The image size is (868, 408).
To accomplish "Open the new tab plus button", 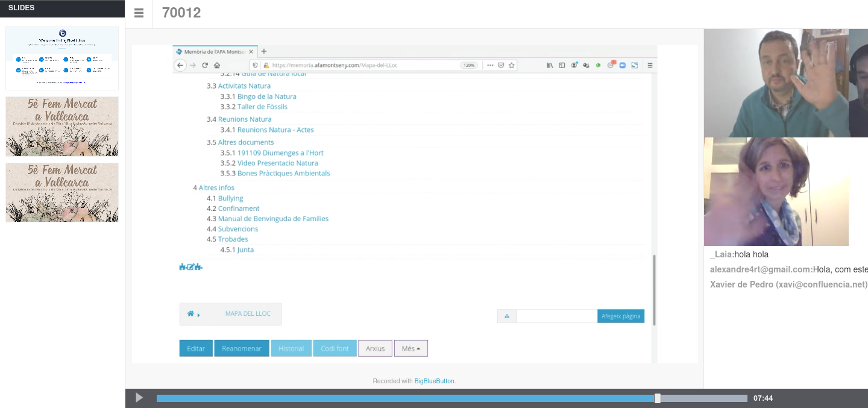I will [264, 51].
